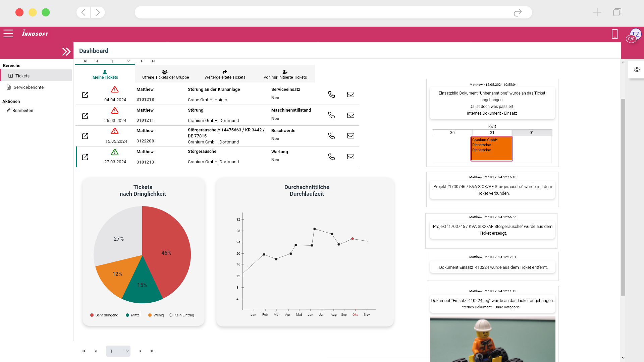Toggle 'Sehr dringend' in the pie chart legend

click(x=104, y=315)
